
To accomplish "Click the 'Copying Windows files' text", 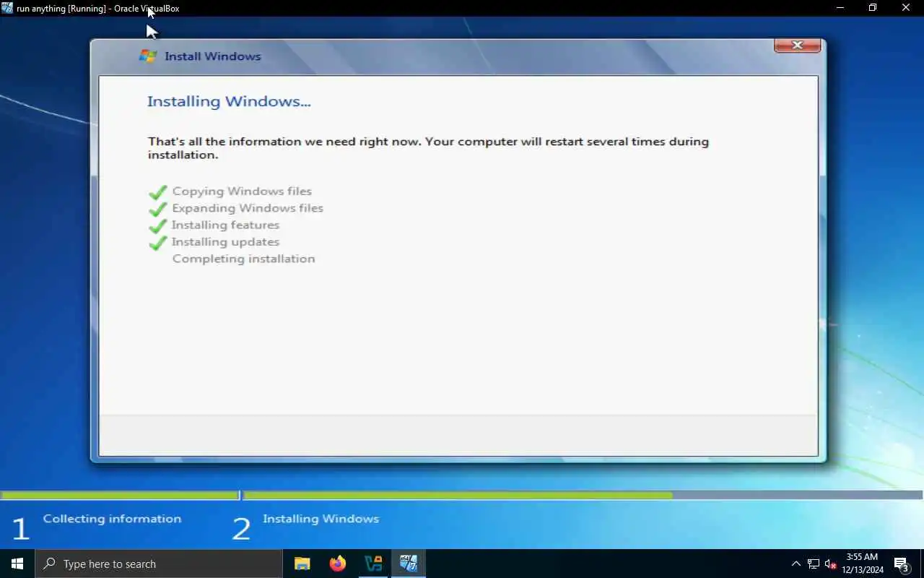I will click(242, 191).
